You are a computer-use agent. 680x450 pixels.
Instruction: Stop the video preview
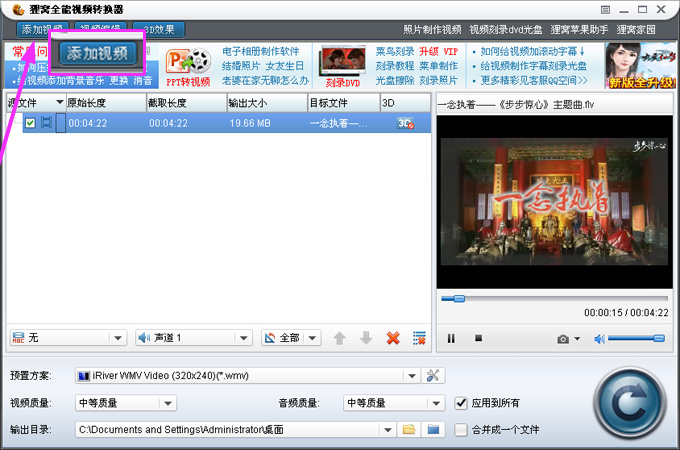478,338
